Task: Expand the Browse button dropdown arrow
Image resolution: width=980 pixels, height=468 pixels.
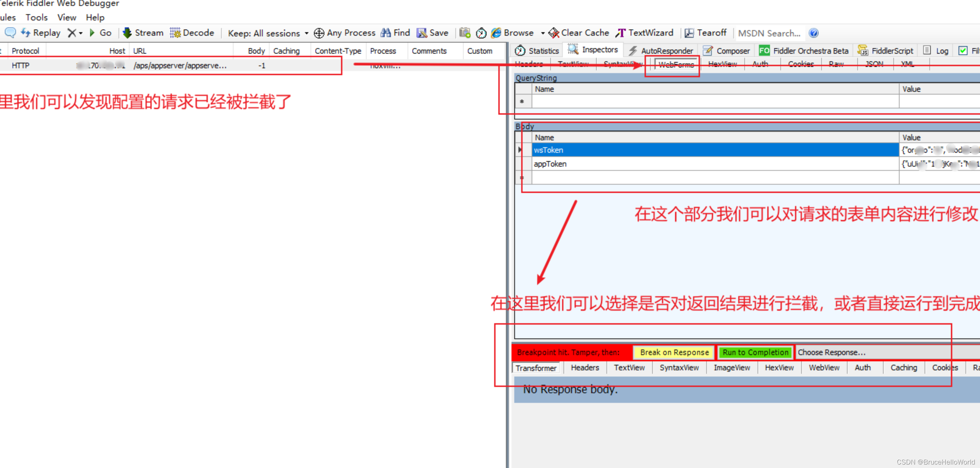Action: (x=543, y=33)
